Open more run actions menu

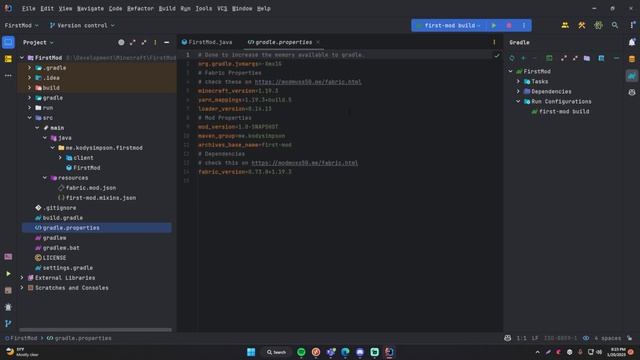point(524,25)
